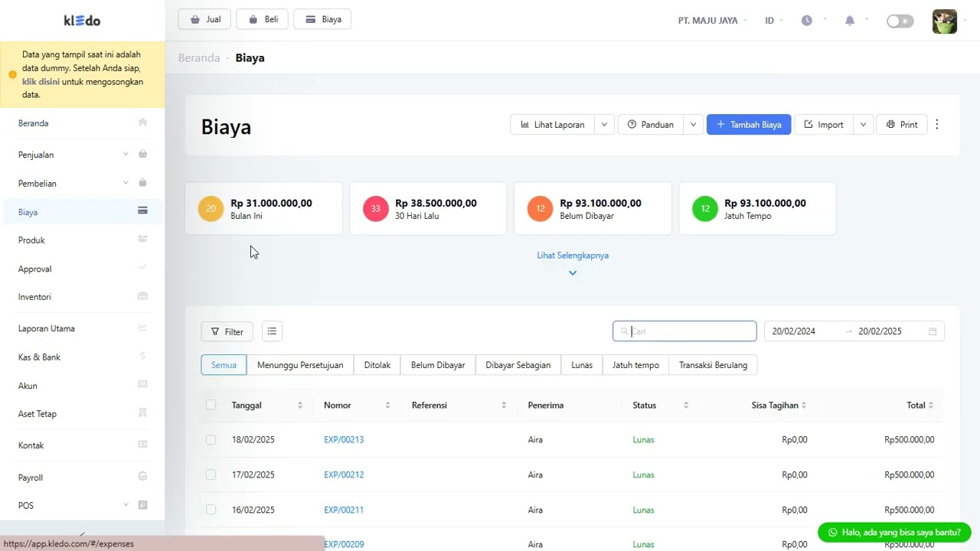The height and width of the screenshot is (551, 980).
Task: Check the row checkbox for 16/02/2025
Action: click(x=211, y=510)
